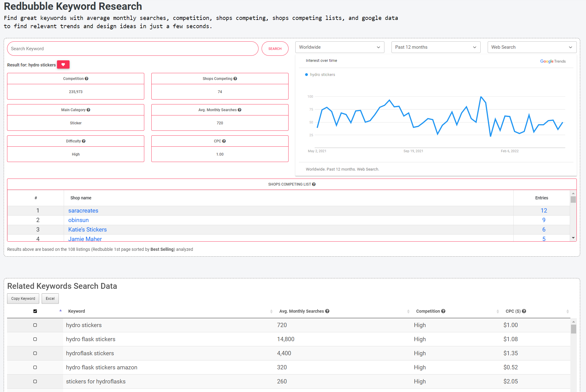Screen dimensions: 586x392
Task: Click sort arrow next to select-all checkbox
Action: 61,311
